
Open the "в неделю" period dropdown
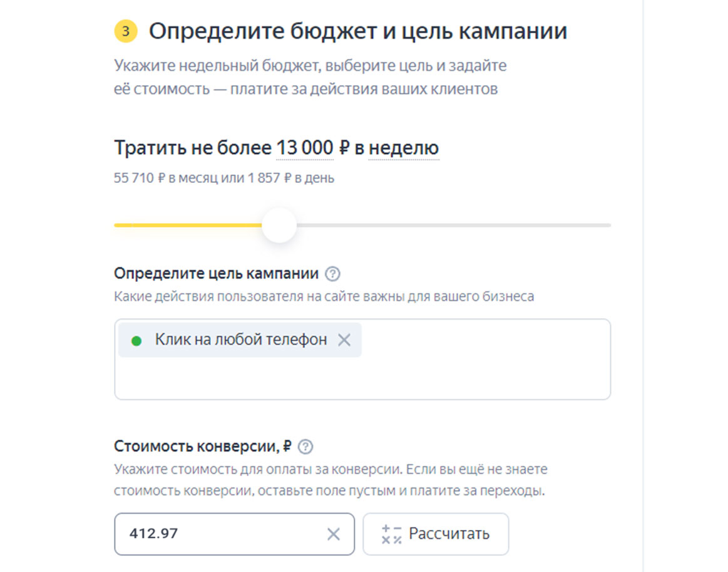point(403,148)
